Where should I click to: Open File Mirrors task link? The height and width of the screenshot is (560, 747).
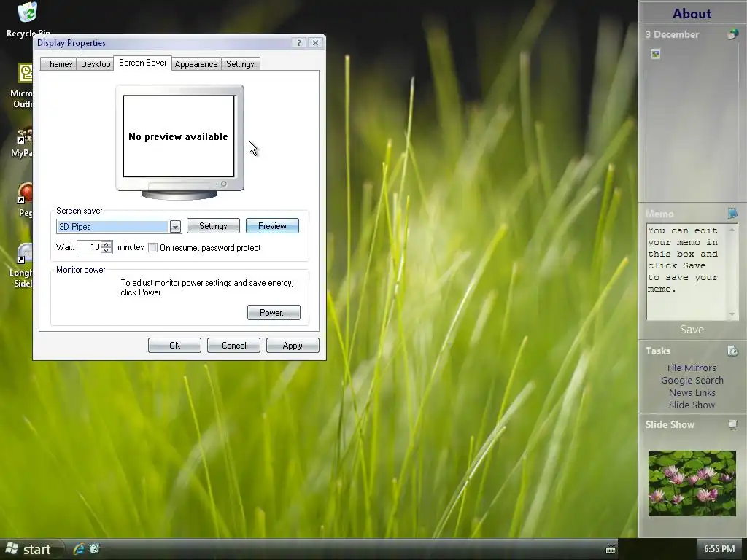pos(692,367)
